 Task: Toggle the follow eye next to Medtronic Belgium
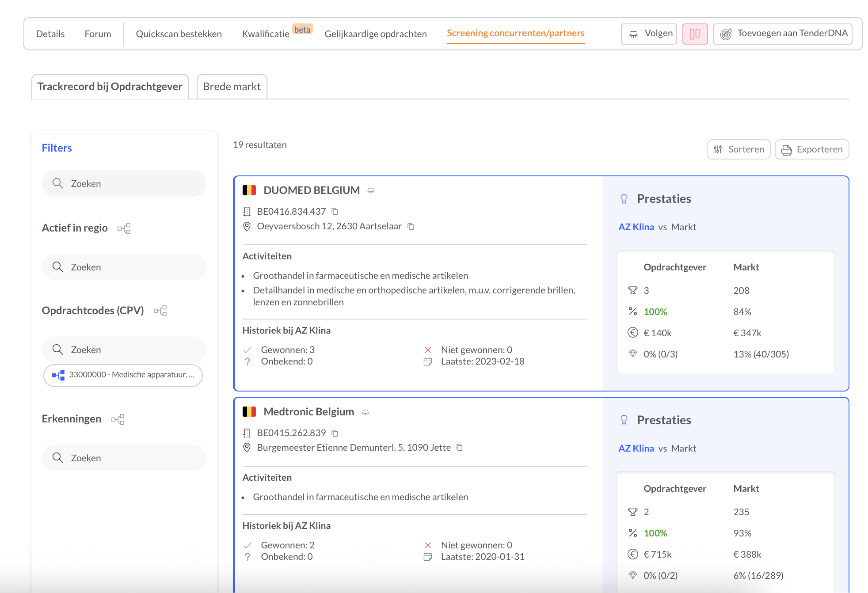365,412
